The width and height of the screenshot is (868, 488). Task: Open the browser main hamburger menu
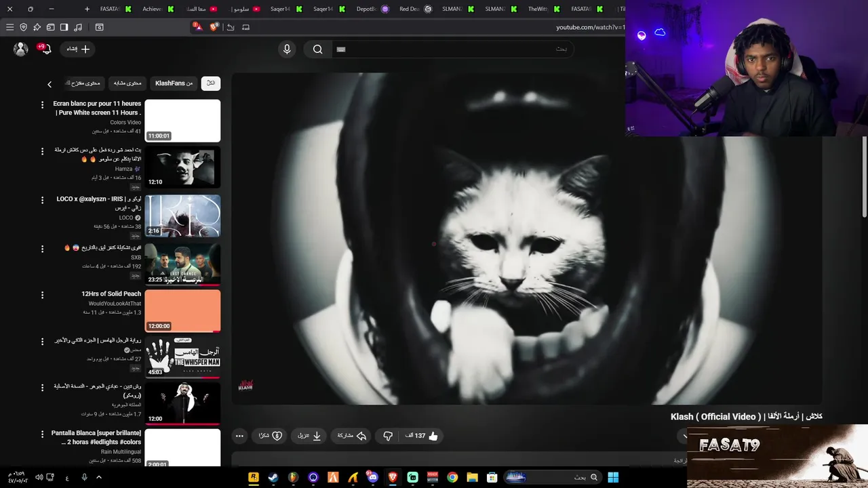coord(9,27)
